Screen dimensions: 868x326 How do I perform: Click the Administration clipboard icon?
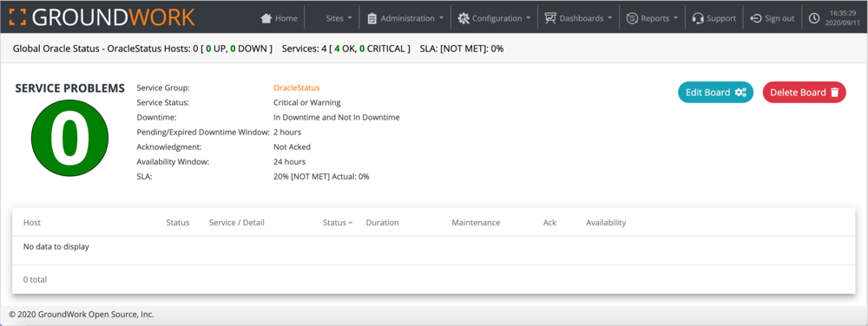(x=372, y=18)
